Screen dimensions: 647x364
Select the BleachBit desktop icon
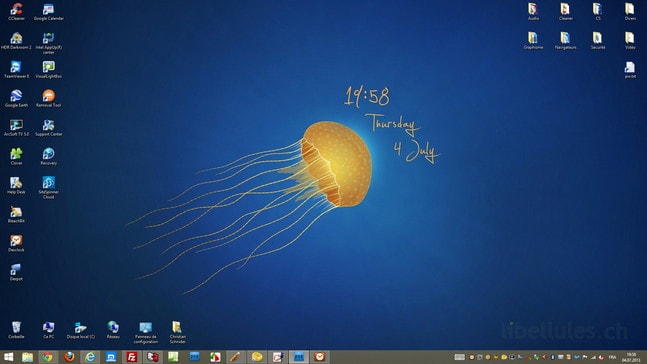[17, 214]
